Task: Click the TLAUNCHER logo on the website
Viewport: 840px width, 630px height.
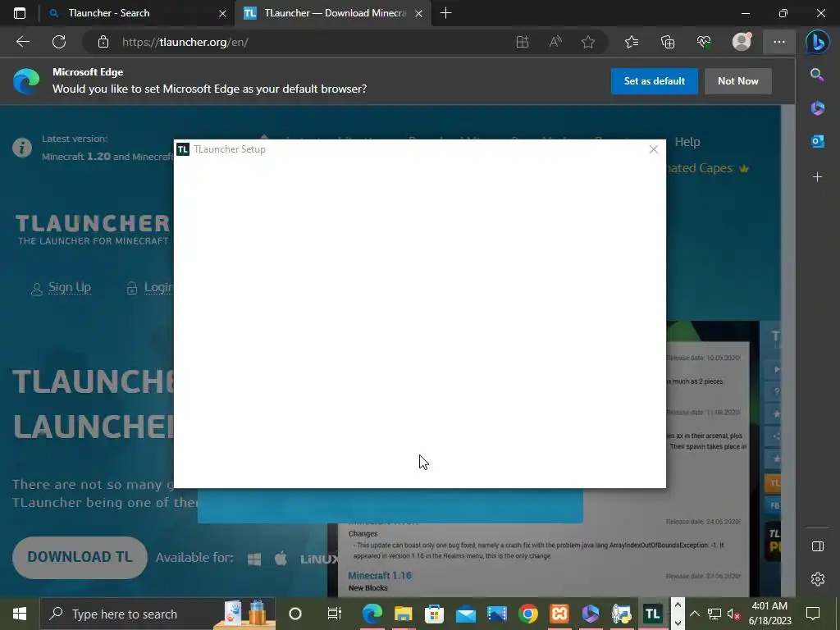Action: click(x=92, y=230)
